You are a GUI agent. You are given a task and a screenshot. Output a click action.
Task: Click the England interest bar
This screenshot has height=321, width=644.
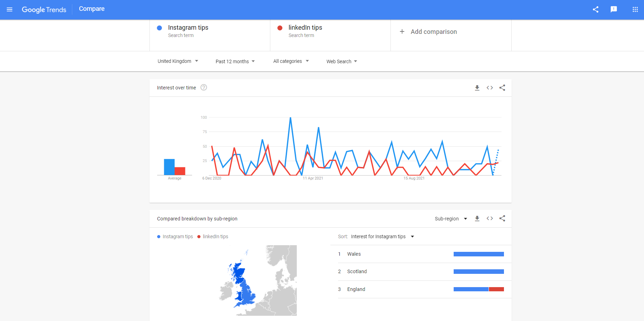pos(479,289)
